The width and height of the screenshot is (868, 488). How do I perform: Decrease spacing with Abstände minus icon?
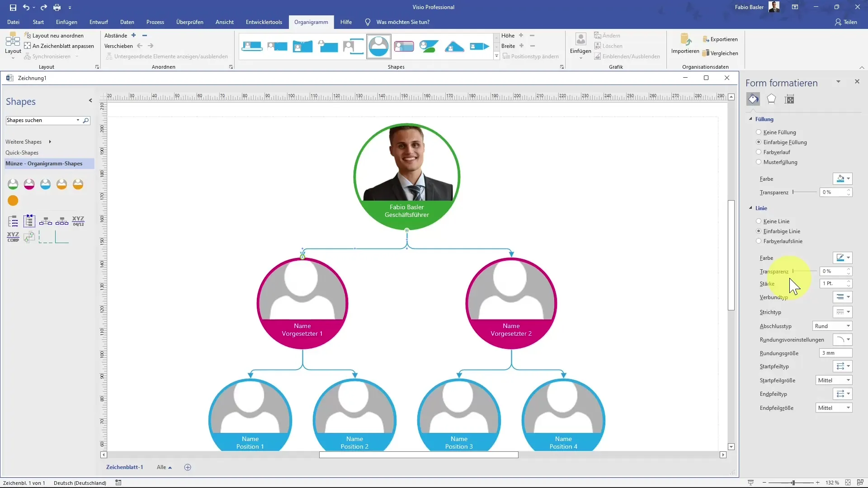pos(145,35)
